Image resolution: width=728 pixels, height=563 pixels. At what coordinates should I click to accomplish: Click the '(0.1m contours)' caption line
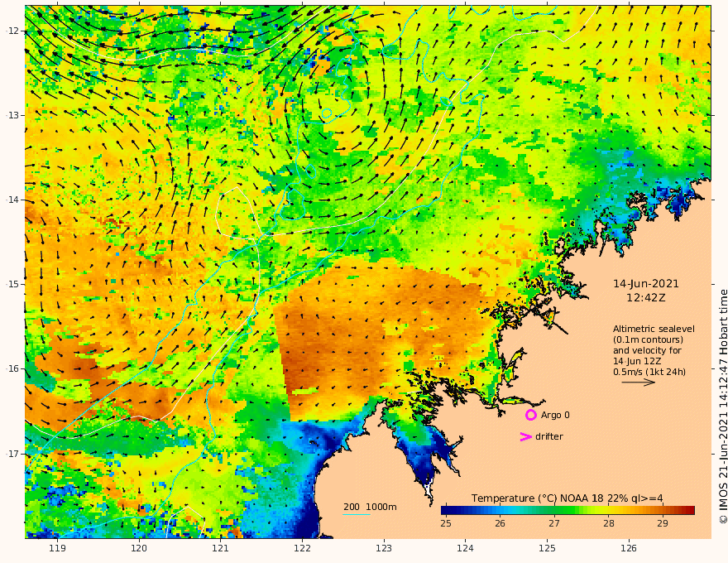pos(648,339)
